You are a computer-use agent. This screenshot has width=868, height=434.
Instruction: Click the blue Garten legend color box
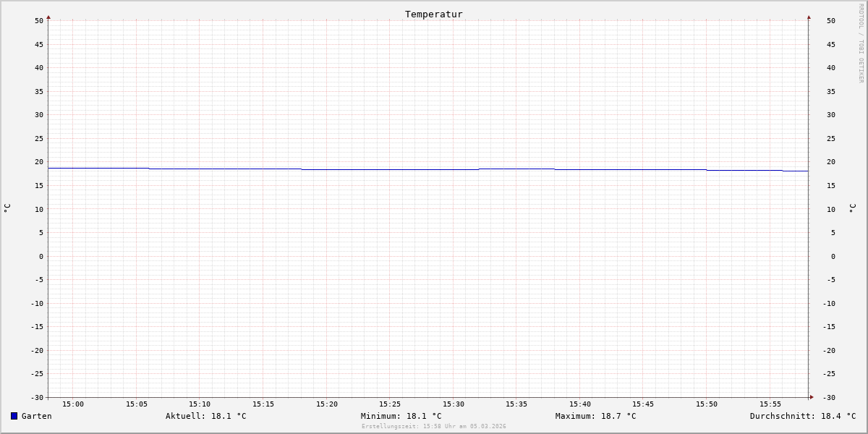pos(14,416)
